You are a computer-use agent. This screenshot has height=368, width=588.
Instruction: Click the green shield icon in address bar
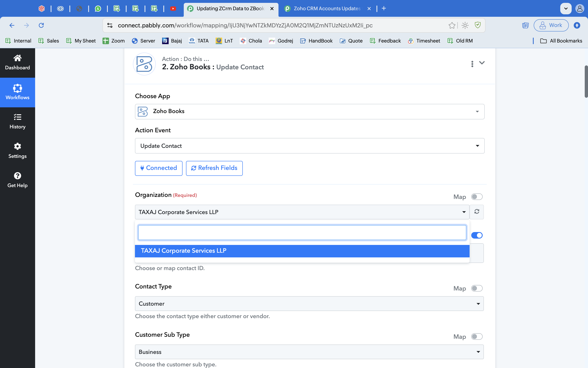coord(478,25)
